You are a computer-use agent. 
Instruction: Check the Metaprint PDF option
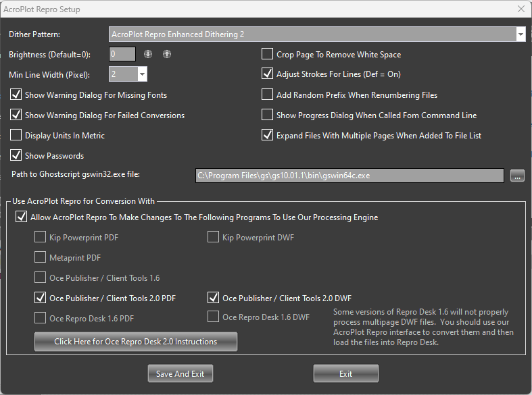coord(40,257)
